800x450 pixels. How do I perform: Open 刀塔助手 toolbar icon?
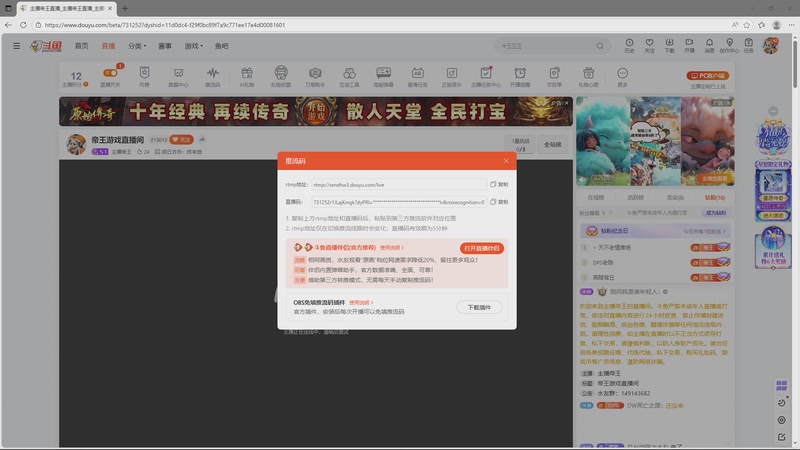pos(315,77)
